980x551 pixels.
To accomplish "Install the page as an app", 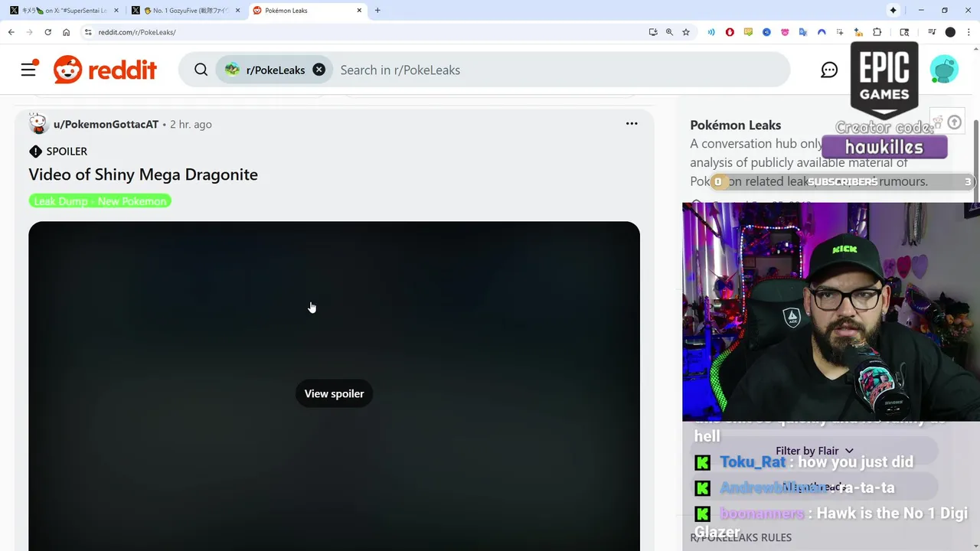I will click(x=653, y=32).
